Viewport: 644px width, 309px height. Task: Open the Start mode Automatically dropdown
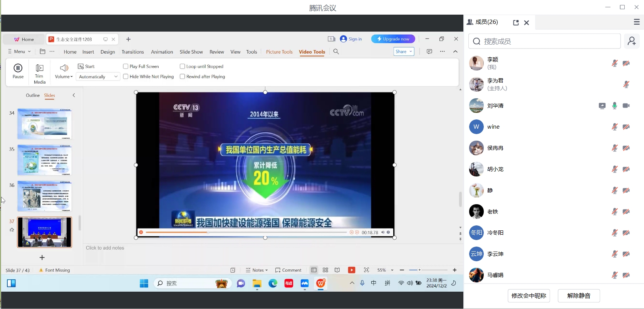98,77
